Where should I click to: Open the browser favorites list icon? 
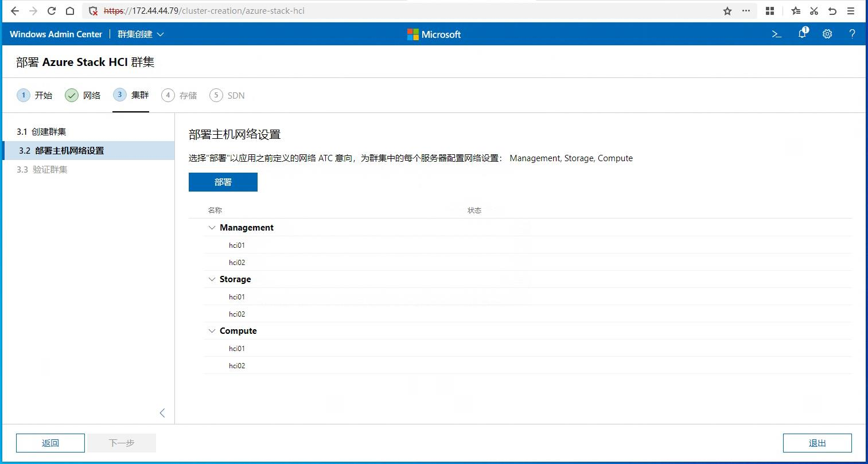pos(796,11)
